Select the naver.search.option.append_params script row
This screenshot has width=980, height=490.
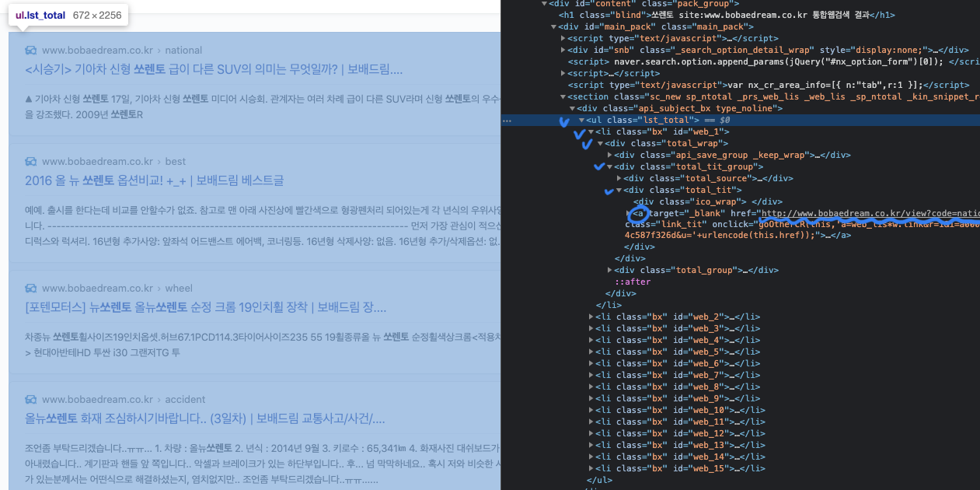pyautogui.click(x=773, y=62)
